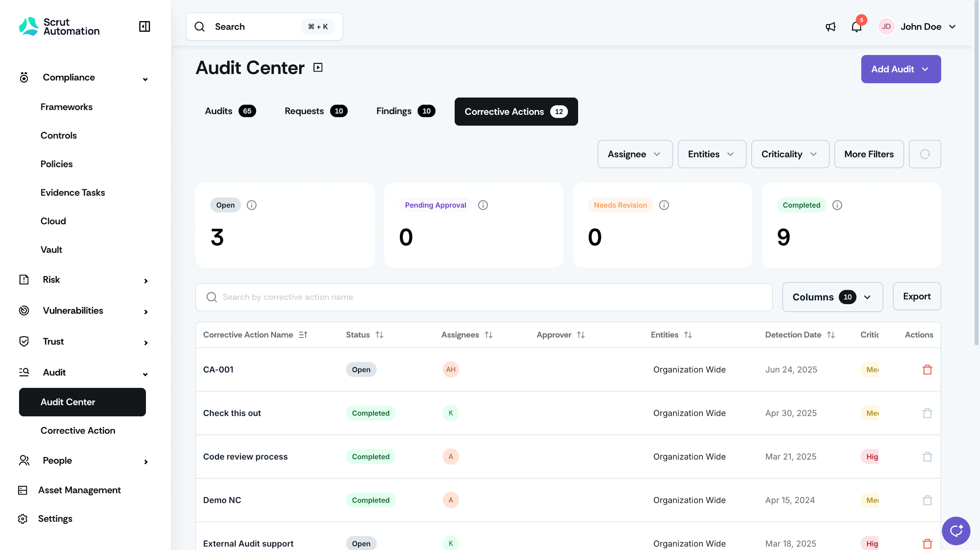980x550 pixels.
Task: Sort by Detection Date column
Action: (x=830, y=335)
